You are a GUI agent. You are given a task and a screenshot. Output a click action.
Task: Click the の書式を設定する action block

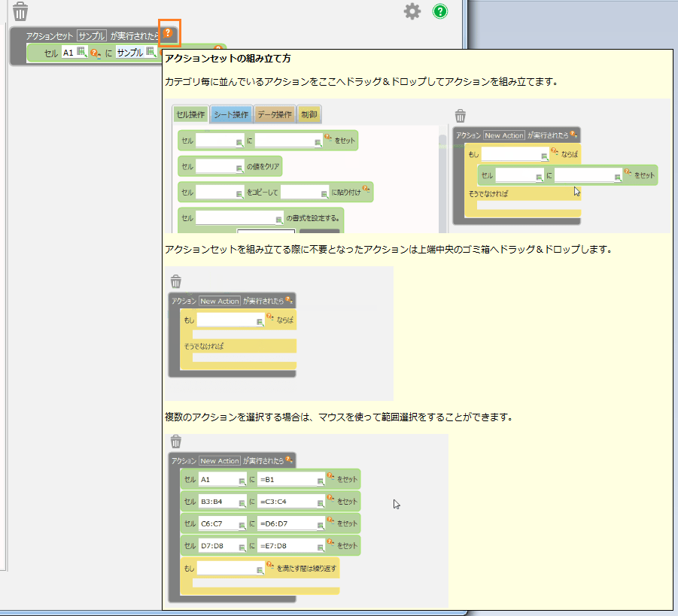[x=312, y=218]
